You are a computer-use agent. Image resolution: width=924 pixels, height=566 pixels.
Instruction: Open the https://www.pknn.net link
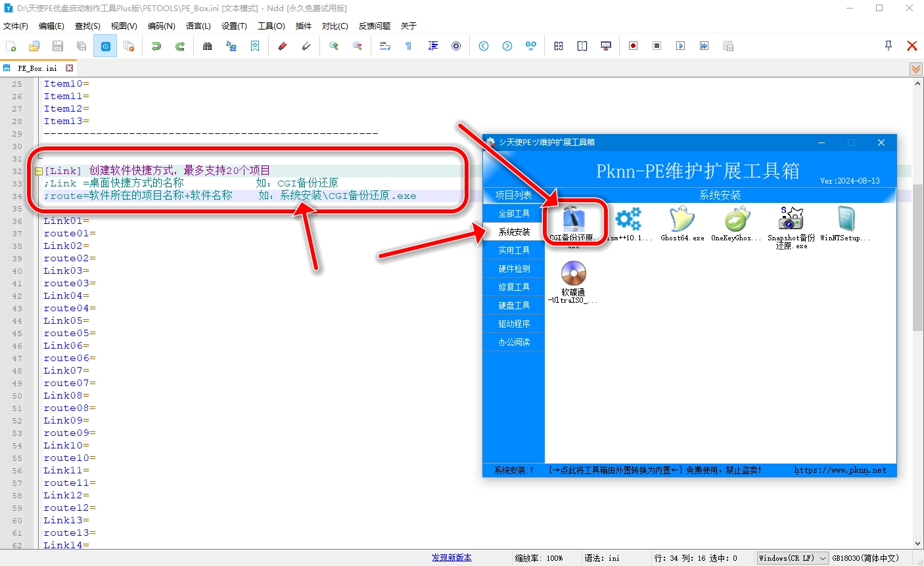click(840, 470)
